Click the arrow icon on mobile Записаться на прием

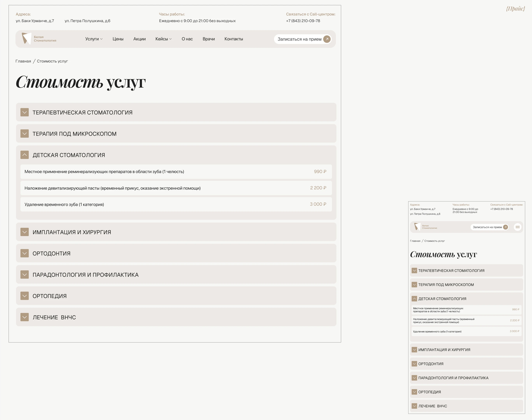click(505, 227)
